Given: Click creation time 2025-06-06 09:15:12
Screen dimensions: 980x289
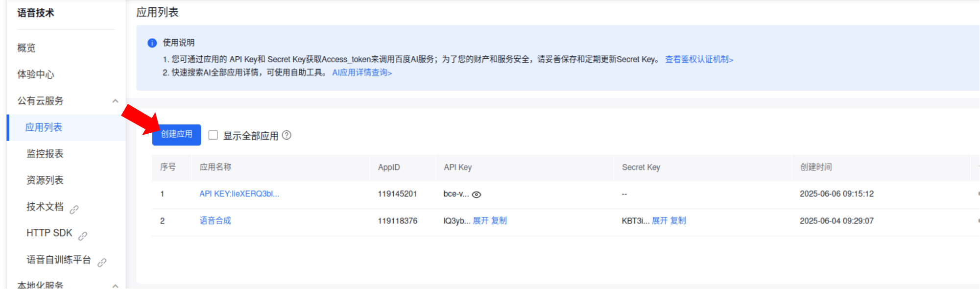Looking at the screenshot, I should point(837,194).
